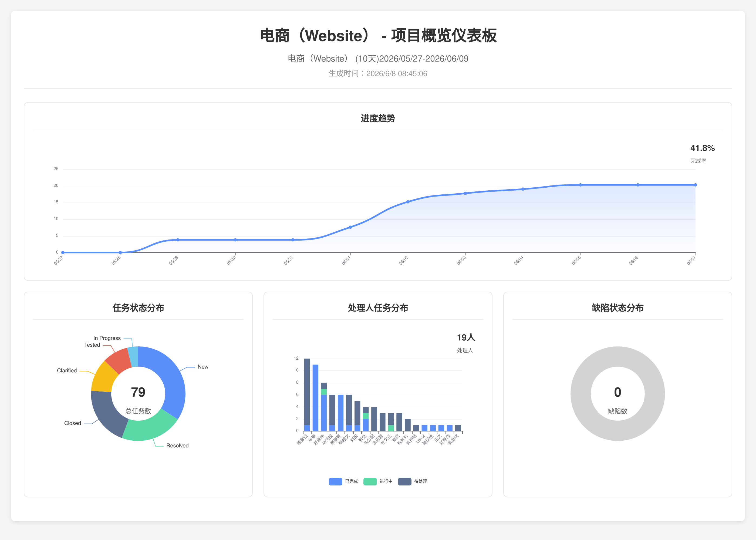756x540 pixels.
Task: Click the dark bar for 余志慧
Action: tap(383, 422)
